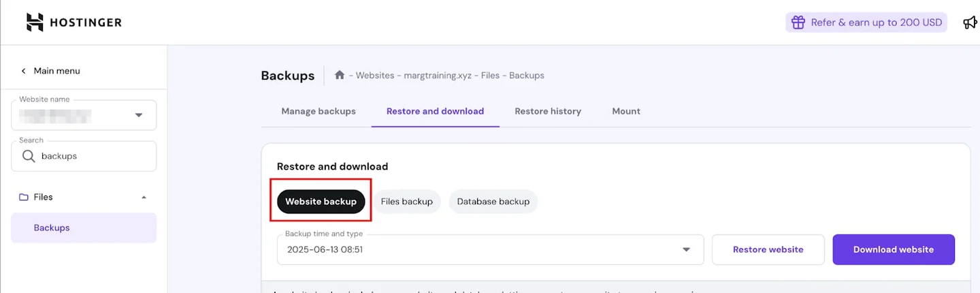Click the Download website button
The height and width of the screenshot is (293, 980).
point(894,249)
